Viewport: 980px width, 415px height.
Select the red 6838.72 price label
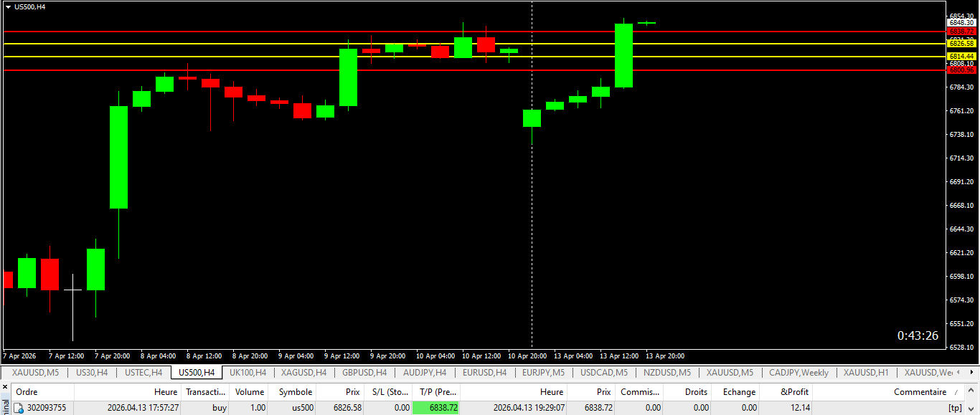[961, 32]
